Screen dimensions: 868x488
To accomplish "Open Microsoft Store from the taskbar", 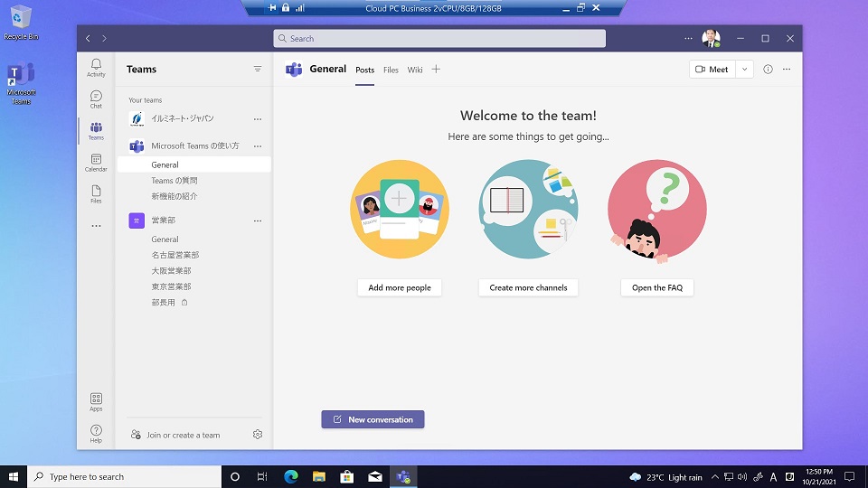I will (x=347, y=476).
